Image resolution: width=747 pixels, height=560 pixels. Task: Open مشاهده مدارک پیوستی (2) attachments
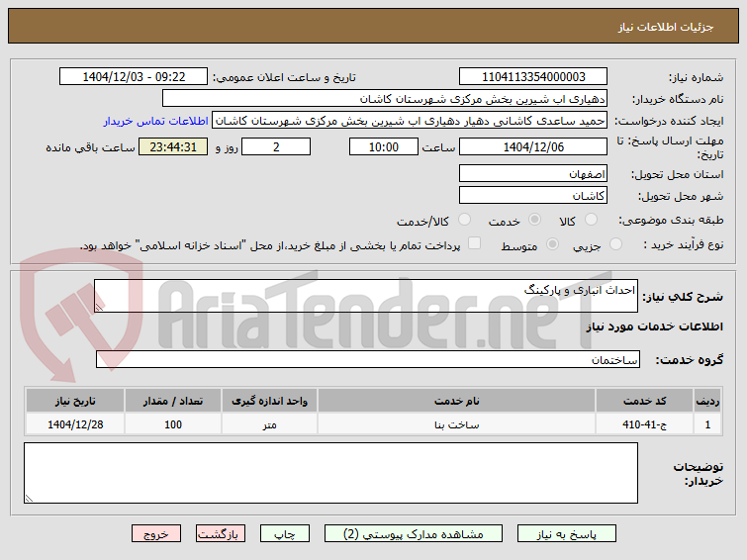(413, 534)
